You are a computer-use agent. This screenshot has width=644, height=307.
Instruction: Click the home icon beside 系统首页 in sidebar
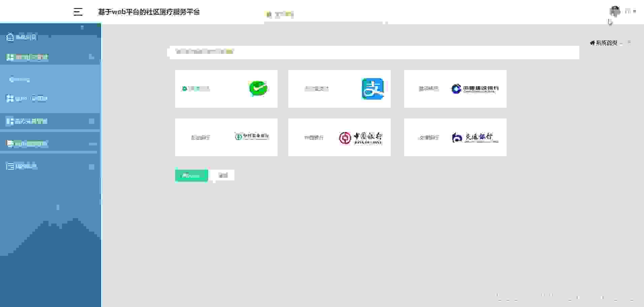(10, 37)
